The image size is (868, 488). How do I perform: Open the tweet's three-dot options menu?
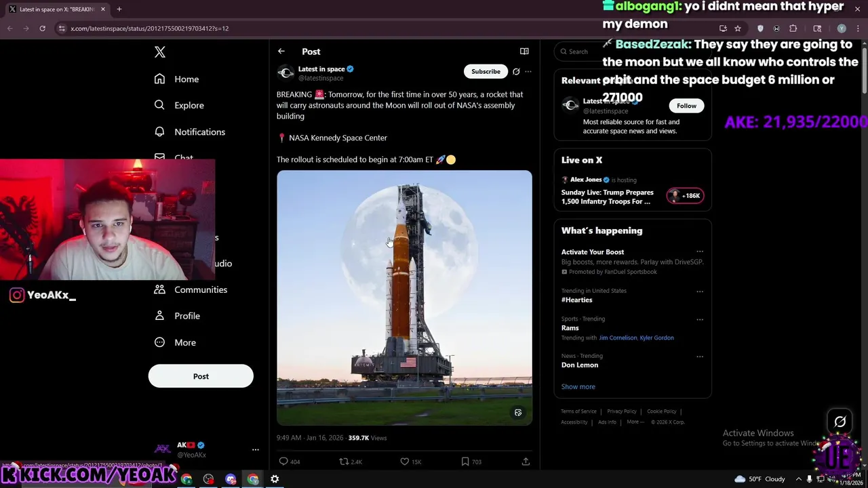(x=528, y=71)
